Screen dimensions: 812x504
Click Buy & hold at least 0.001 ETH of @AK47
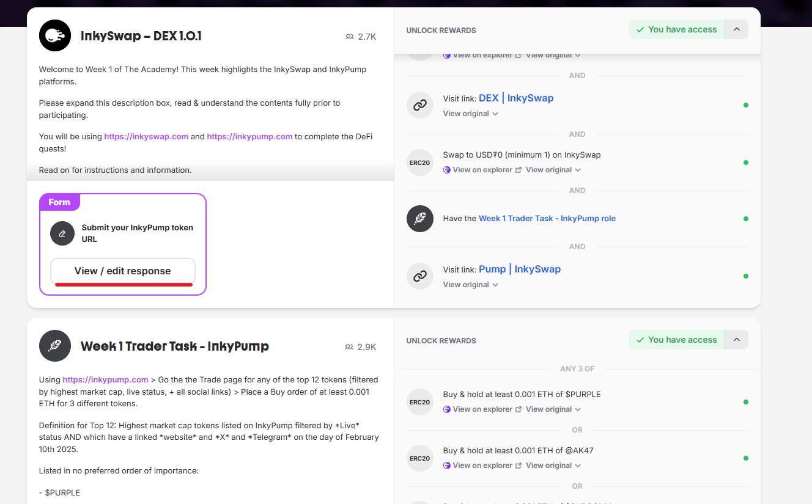[518, 450]
